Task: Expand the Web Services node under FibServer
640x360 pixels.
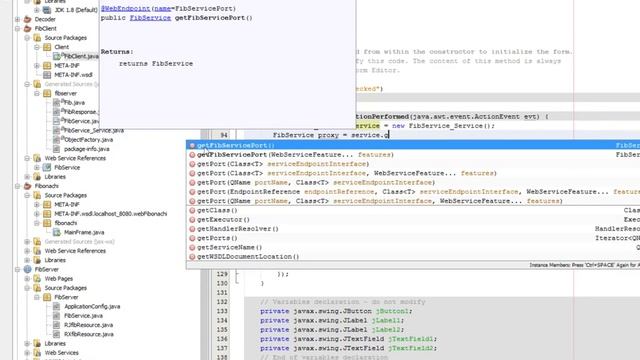Action: (x=27, y=353)
